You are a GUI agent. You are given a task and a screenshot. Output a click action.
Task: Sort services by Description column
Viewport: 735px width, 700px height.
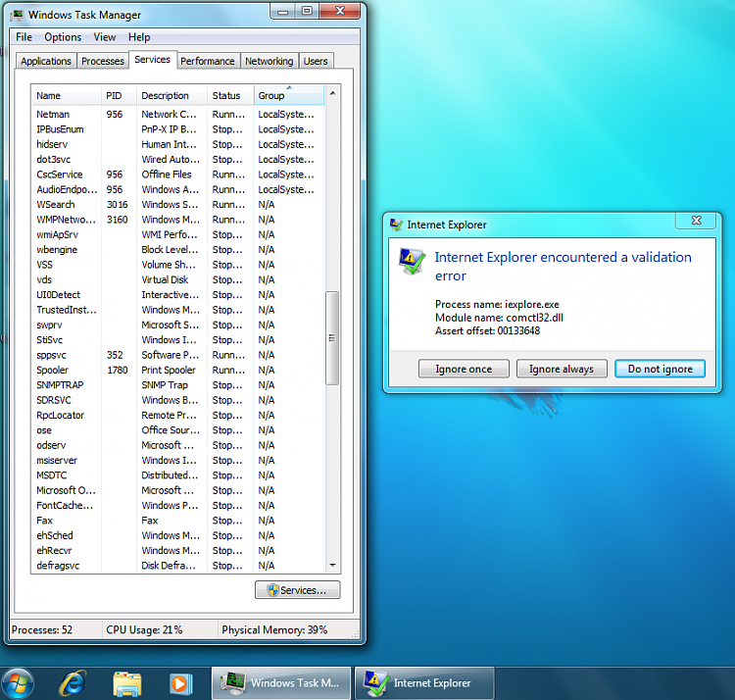(x=172, y=96)
